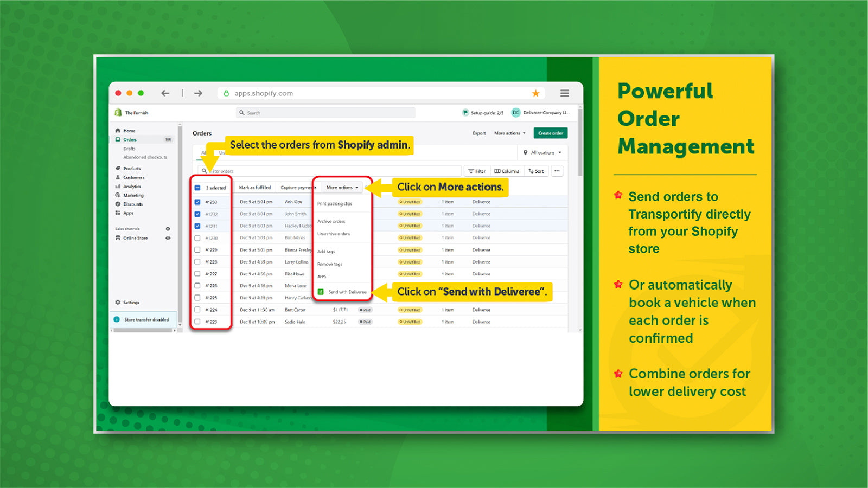Open Drafts in the sidebar
The height and width of the screenshot is (488, 868).
point(129,149)
